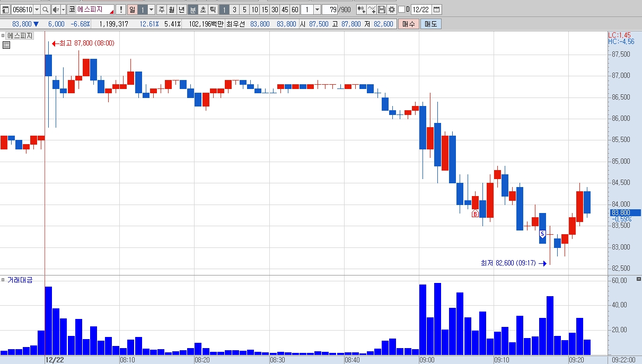
Task: Expand the dropdown next to the 일 button
Action: point(152,10)
